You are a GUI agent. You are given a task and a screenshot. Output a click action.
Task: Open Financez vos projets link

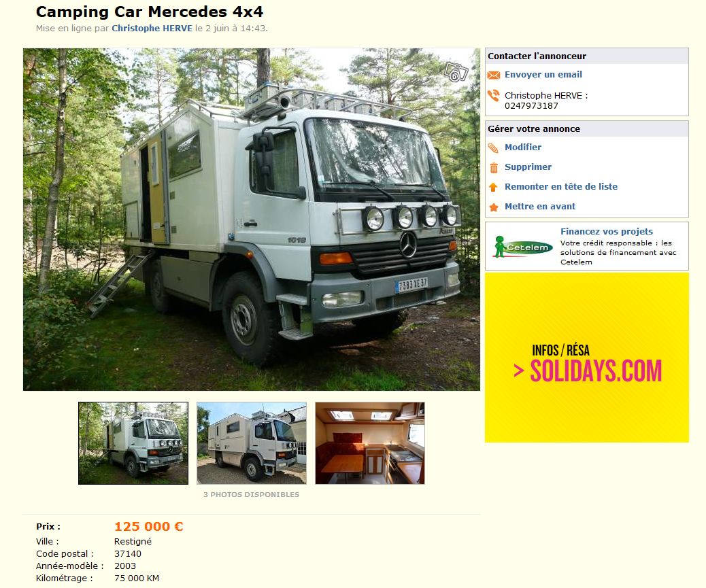tap(607, 231)
